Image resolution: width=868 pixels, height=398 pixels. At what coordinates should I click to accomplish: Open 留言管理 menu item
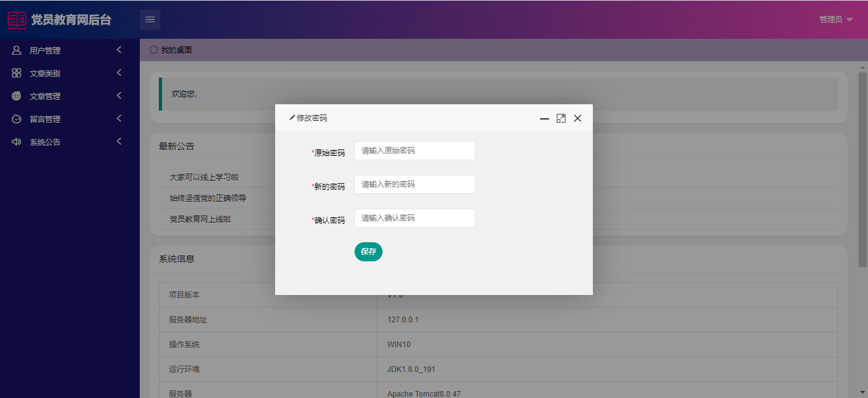tap(70, 119)
